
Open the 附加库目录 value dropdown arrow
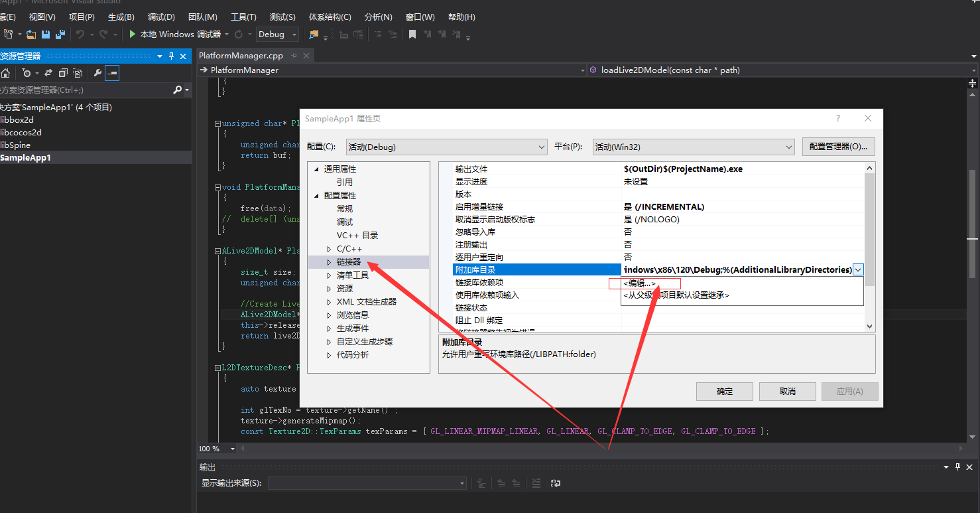click(x=858, y=269)
